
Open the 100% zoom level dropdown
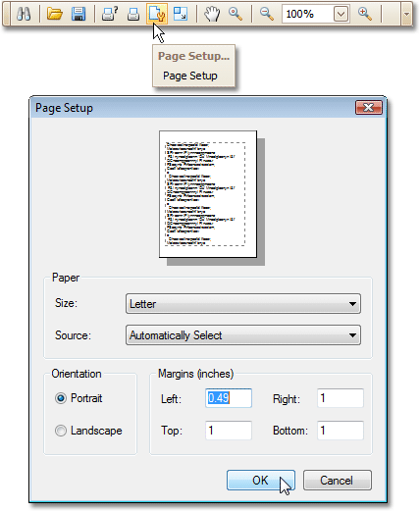(341, 14)
